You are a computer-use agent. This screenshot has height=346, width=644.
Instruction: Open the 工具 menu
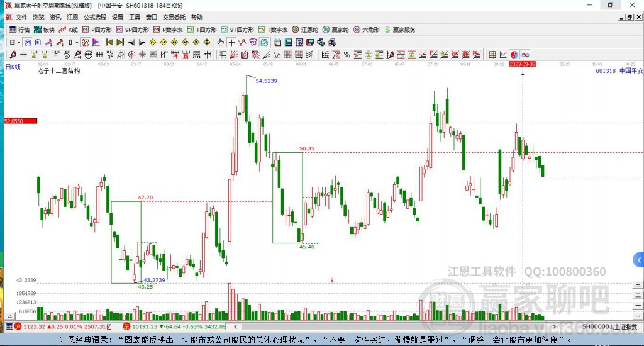coord(135,17)
